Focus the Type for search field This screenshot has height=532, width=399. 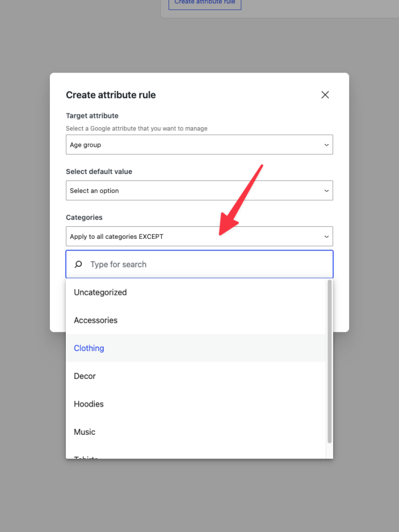pos(207,264)
